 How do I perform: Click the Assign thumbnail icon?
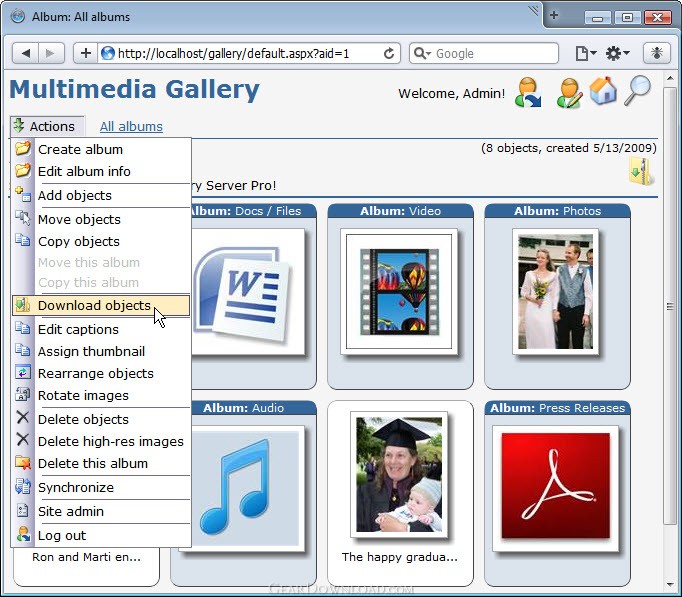tap(23, 350)
